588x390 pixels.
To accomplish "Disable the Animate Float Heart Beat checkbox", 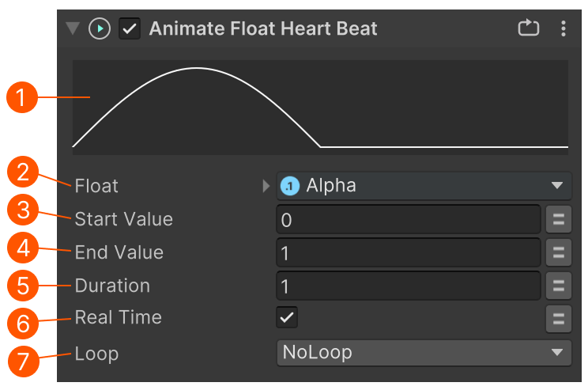I will [130, 28].
